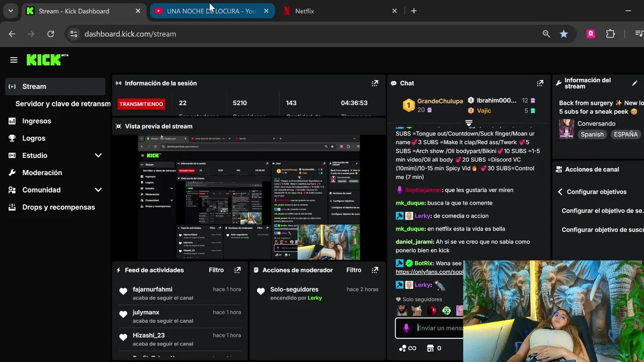Click GrandeChulupa in chat leaderboard
Viewport: 644px width, 362px height.
[440, 101]
